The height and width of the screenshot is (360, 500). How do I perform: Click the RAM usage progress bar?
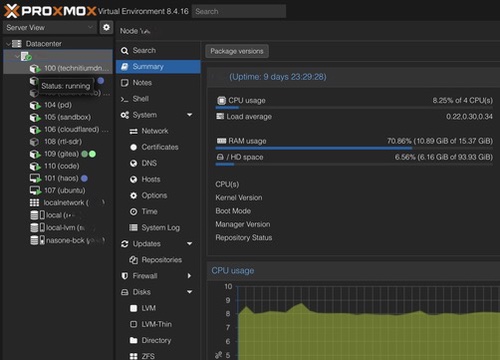pos(354,148)
